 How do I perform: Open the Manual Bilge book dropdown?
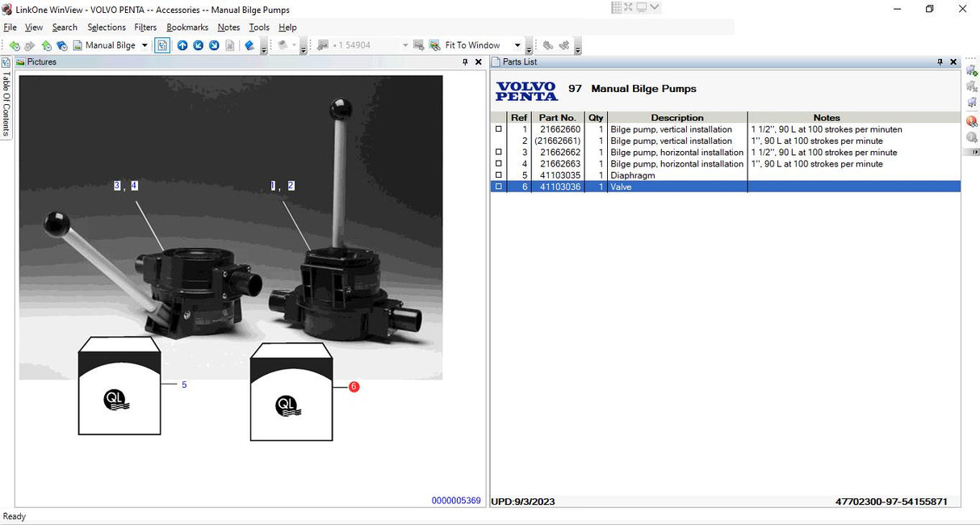(146, 45)
